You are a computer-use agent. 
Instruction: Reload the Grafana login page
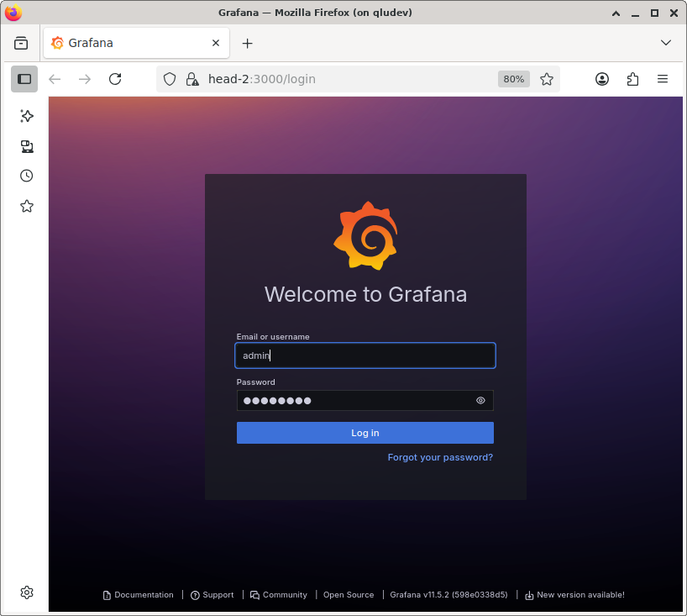[x=115, y=78]
